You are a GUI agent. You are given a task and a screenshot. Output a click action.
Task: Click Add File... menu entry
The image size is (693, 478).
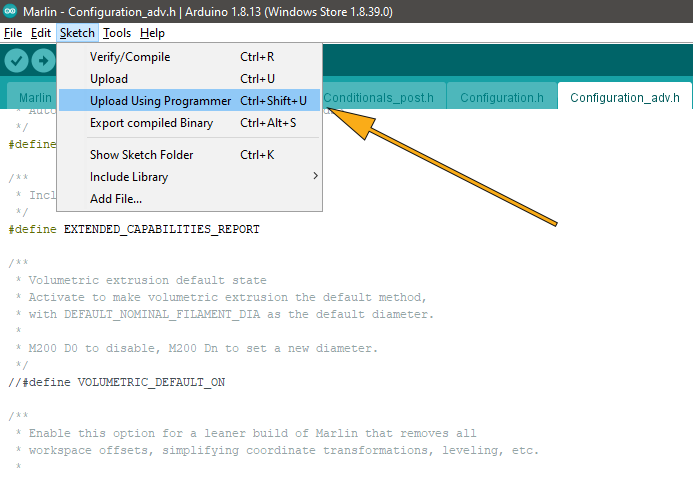point(116,199)
